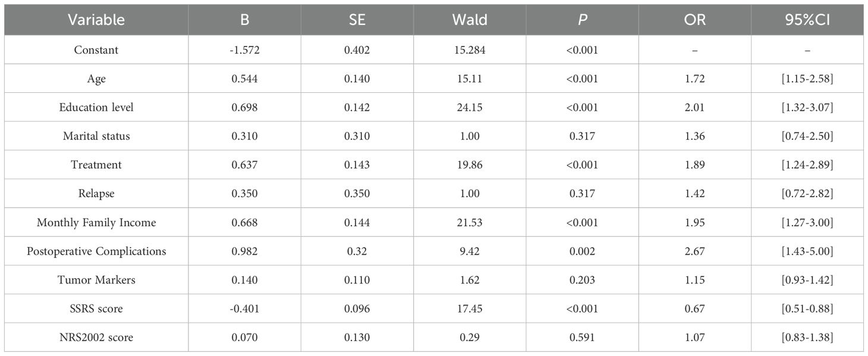868x356 pixels.
Task: Select the SE column header
Action: [x=357, y=20]
